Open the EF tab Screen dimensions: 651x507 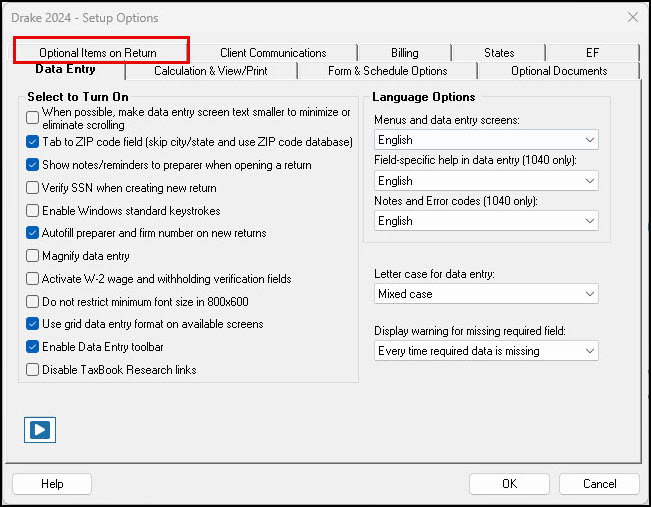pyautogui.click(x=592, y=53)
